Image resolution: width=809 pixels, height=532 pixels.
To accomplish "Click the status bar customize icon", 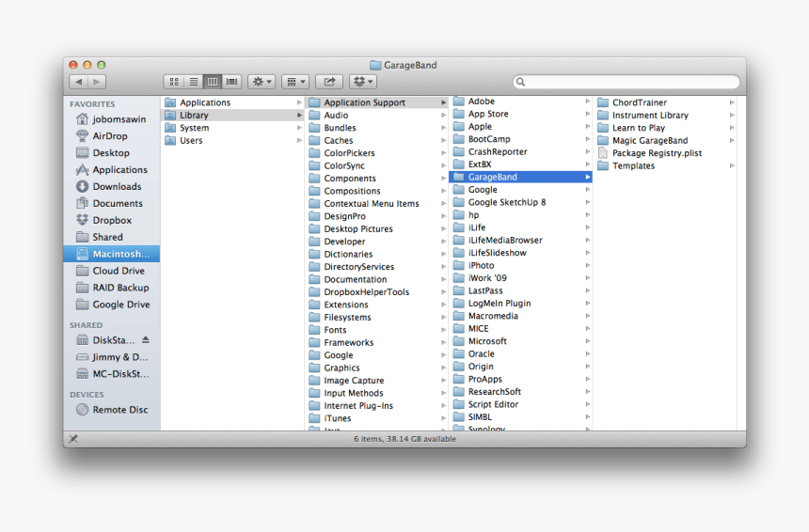I will [x=73, y=439].
